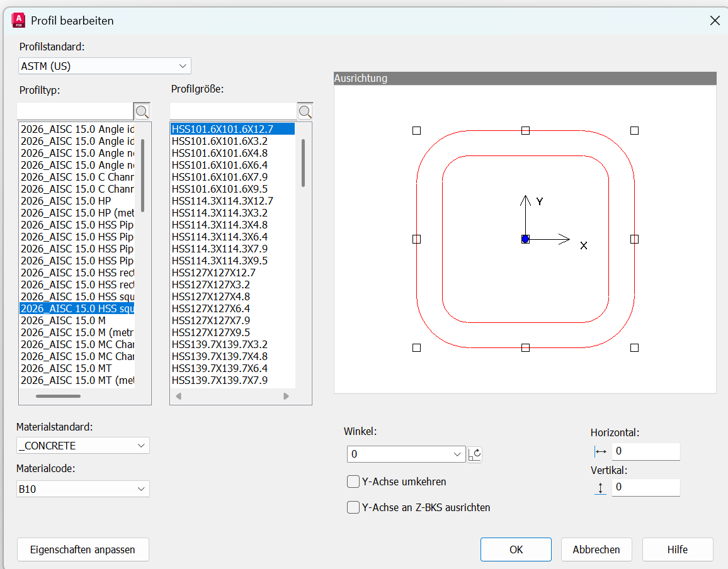Click the rotate angle icon beside Winkel
Screen dimensions: 728x569
(475, 454)
